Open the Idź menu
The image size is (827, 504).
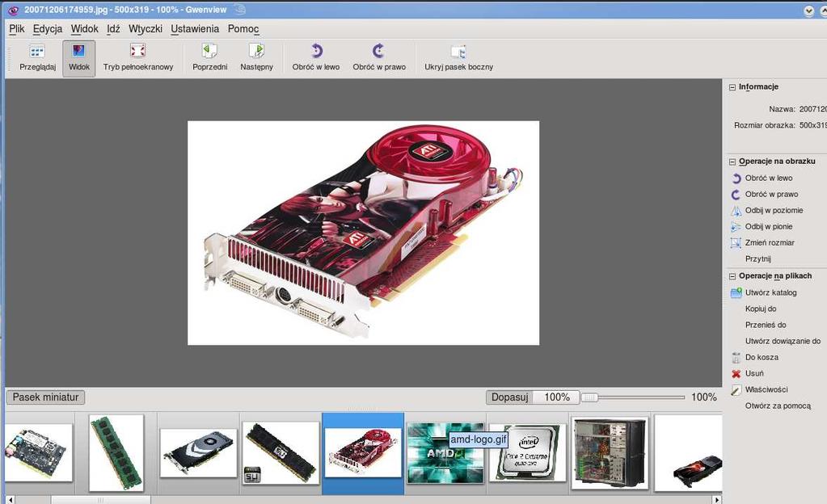click(x=113, y=28)
